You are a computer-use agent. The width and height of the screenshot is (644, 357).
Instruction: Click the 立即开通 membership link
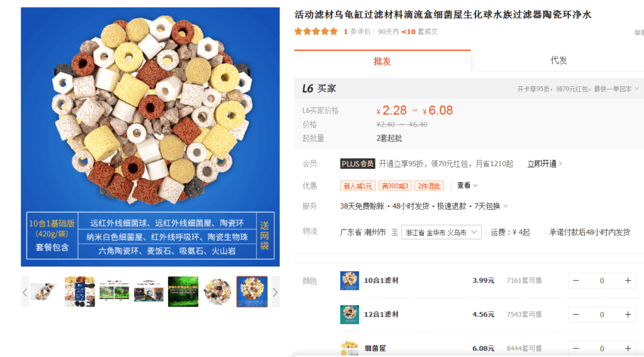tap(545, 164)
